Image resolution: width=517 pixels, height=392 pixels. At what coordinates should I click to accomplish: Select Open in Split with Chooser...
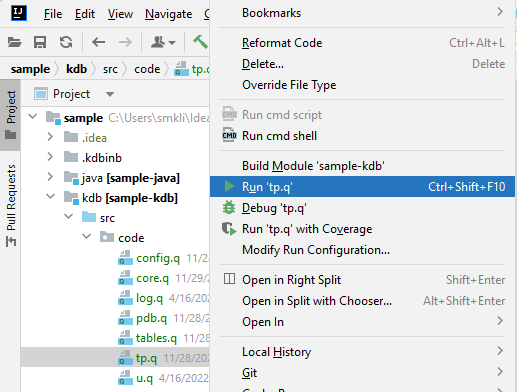[x=363, y=301]
